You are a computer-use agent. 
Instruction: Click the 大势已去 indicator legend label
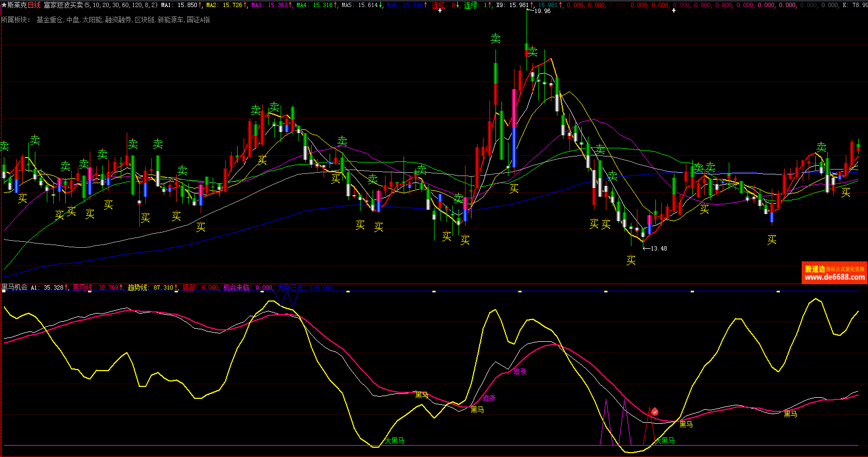coord(290,287)
